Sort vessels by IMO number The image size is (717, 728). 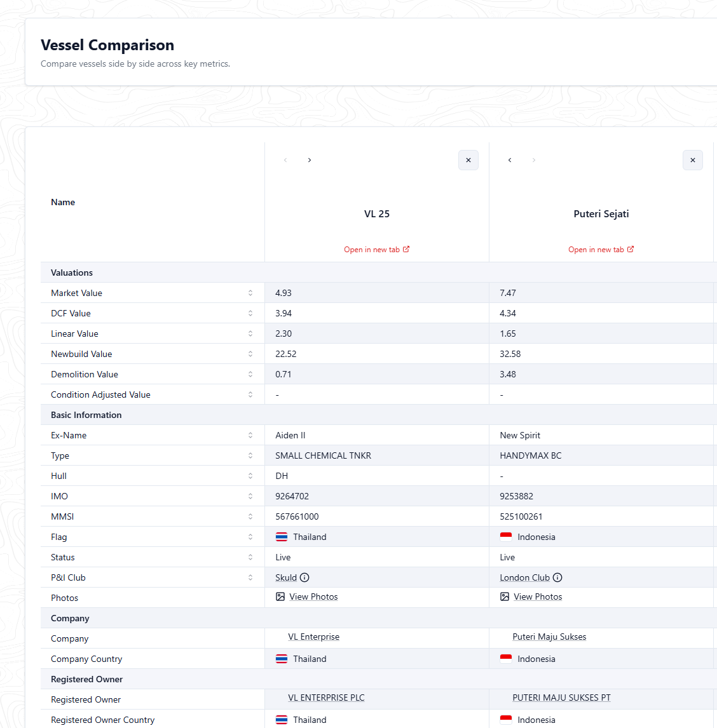[250, 496]
